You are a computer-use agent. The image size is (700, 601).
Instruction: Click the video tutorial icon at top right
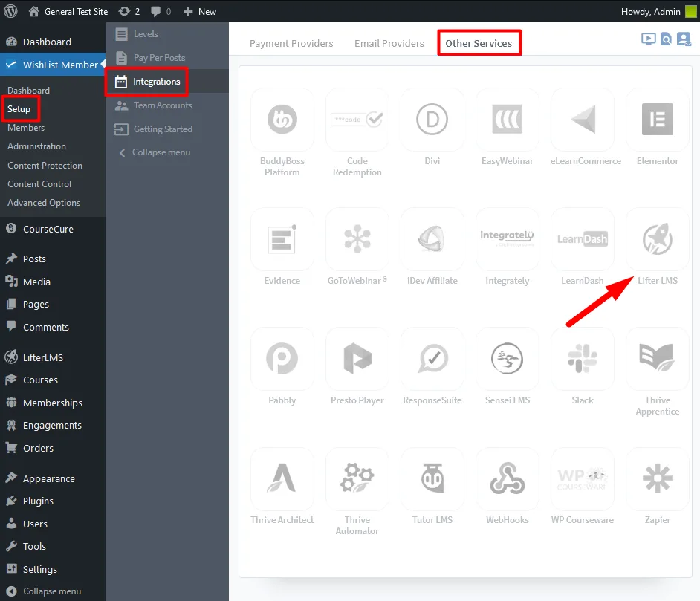click(648, 39)
